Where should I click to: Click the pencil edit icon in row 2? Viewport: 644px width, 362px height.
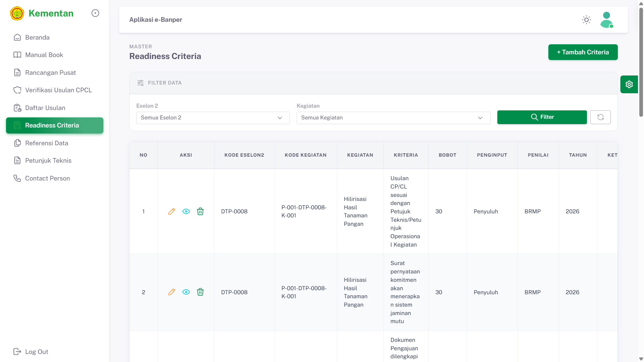(x=171, y=292)
